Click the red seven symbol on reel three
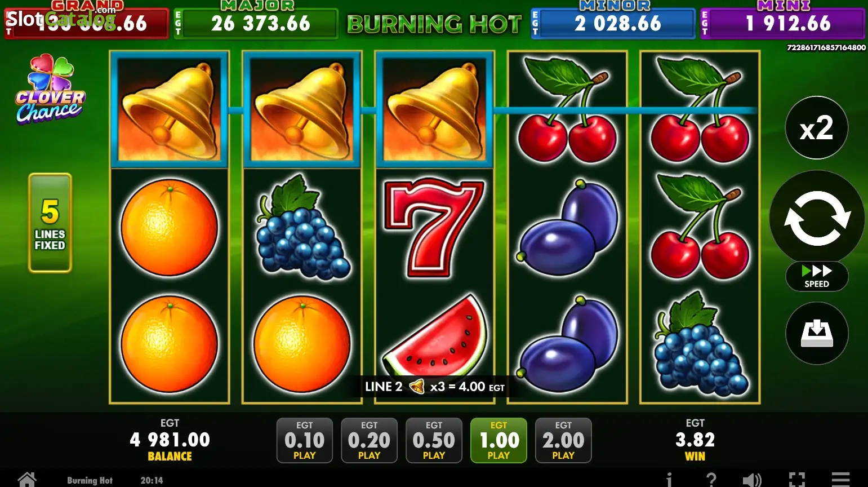 click(434, 228)
